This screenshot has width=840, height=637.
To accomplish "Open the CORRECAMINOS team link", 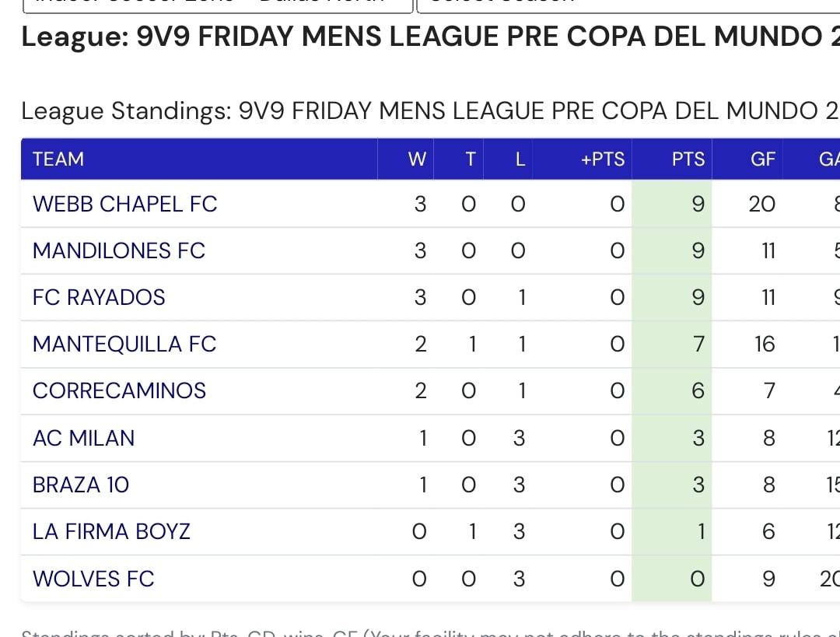I will point(120,390).
